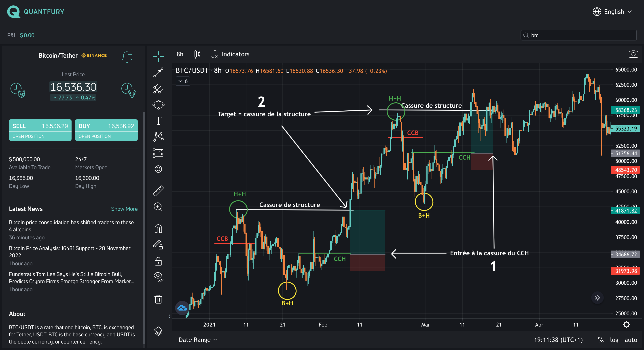
Task: Toggle magnet snap mode
Action: [x=158, y=229]
